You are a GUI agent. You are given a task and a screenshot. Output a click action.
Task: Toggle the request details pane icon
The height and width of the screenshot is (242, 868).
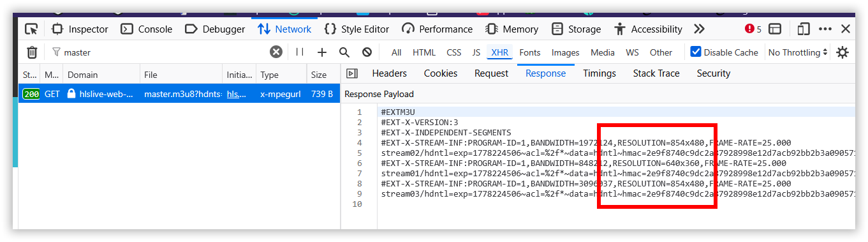coord(352,73)
